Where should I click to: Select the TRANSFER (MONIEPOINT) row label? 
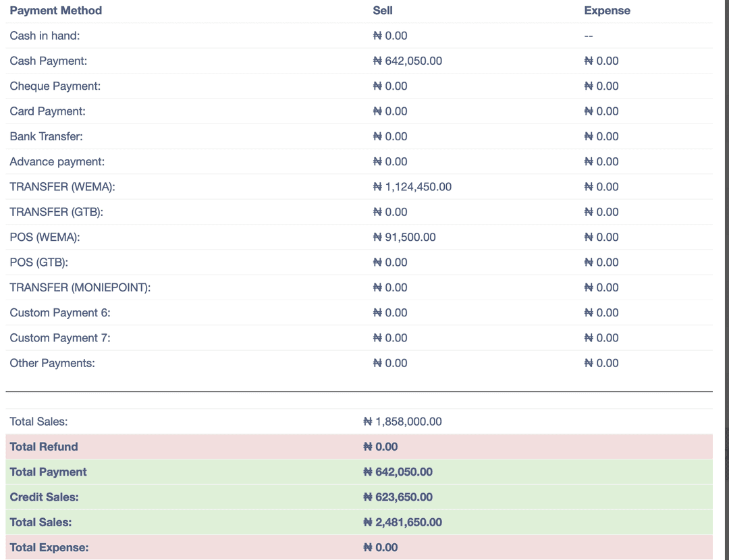80,287
